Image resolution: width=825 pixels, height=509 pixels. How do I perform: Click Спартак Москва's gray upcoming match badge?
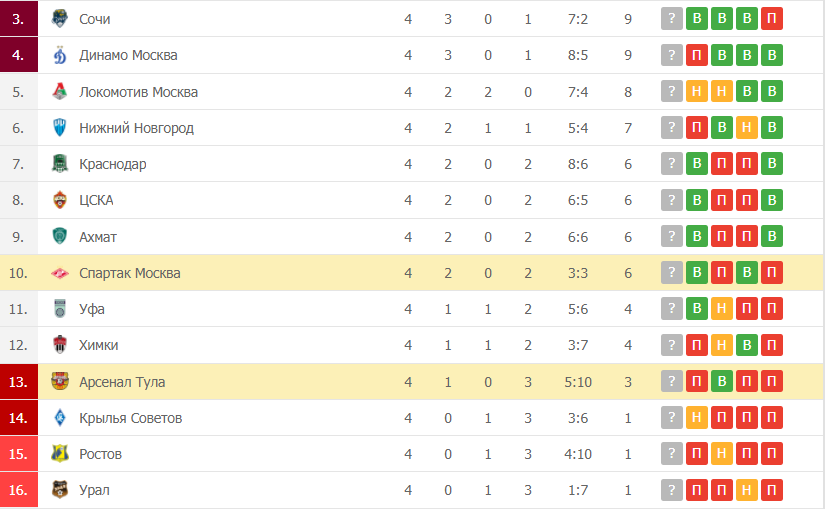[x=671, y=273]
